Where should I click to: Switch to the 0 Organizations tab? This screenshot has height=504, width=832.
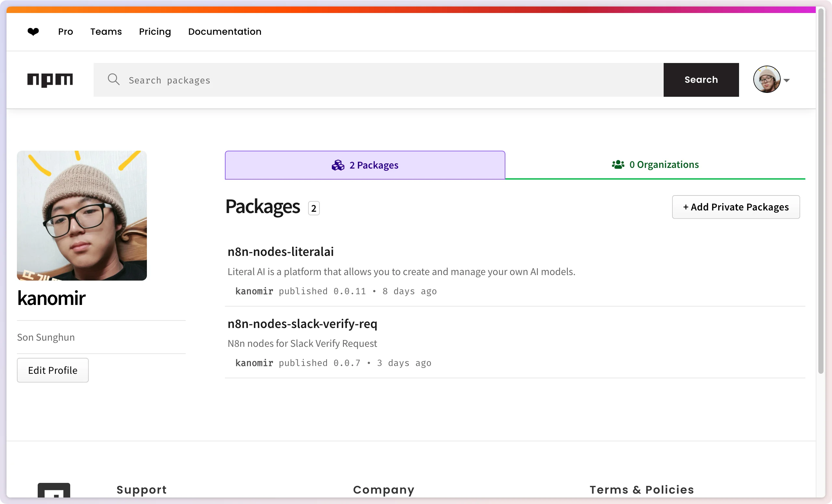(x=656, y=165)
